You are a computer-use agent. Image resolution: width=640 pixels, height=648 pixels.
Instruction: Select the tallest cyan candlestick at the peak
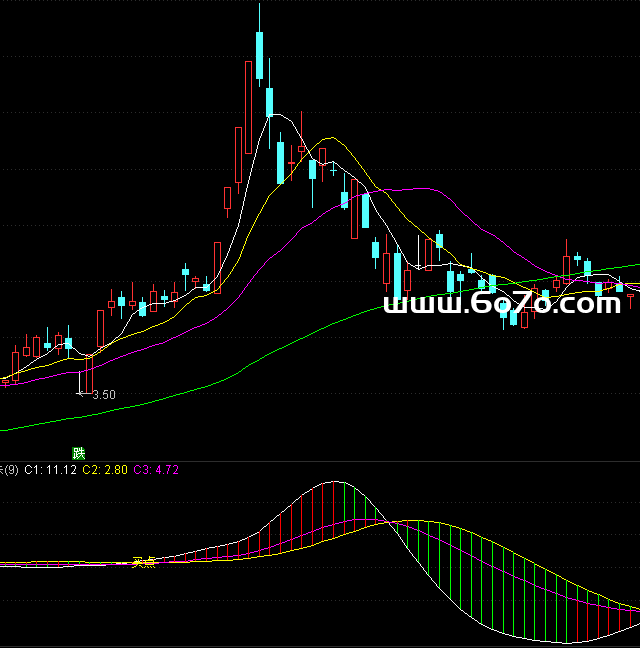[x=259, y=55]
